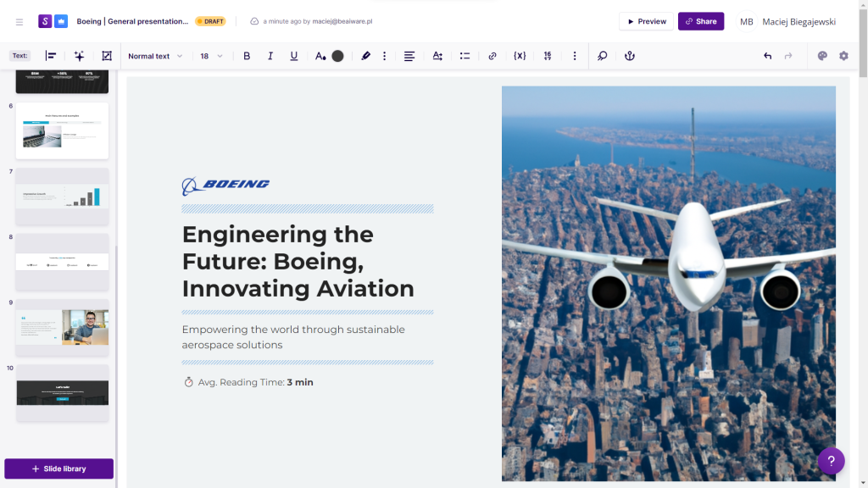Toggle italic formatting

270,56
